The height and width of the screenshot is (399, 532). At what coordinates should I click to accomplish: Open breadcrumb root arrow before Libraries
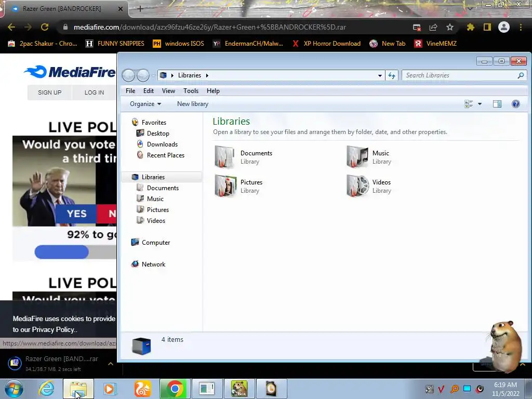coord(172,75)
